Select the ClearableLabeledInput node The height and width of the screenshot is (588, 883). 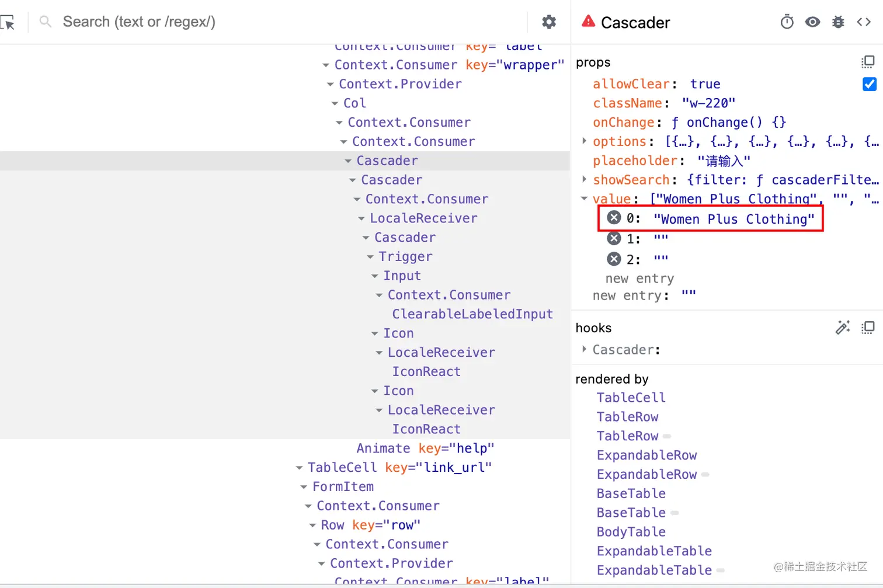coord(472,314)
